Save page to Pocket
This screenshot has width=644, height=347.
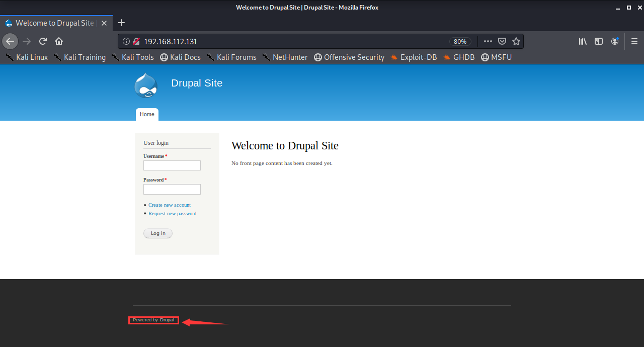click(x=502, y=41)
